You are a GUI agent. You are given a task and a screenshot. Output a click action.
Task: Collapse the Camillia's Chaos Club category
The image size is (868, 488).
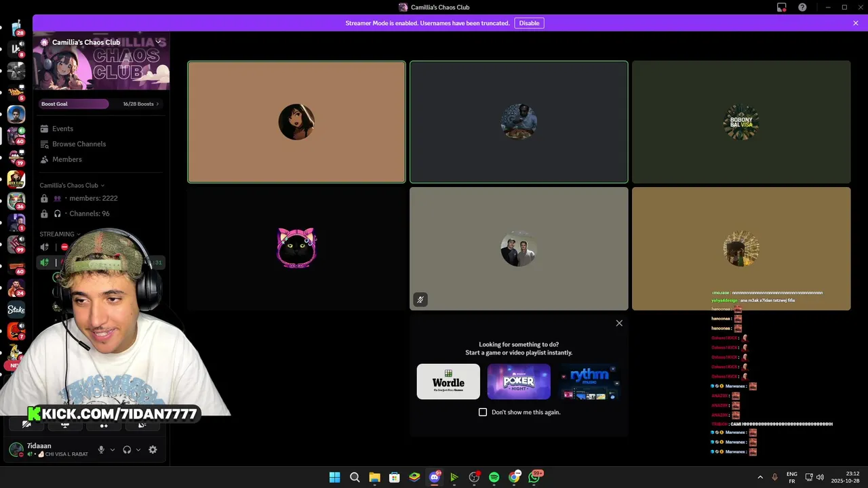tap(72, 185)
